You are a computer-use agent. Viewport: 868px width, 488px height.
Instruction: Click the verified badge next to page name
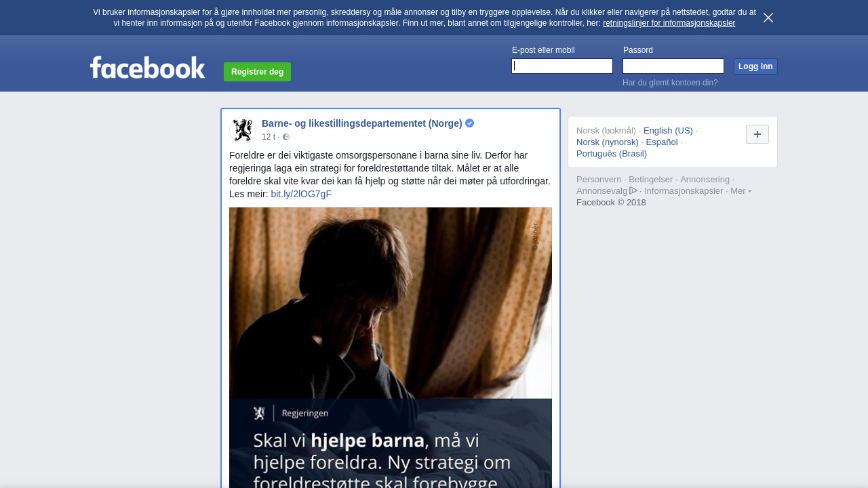(x=470, y=123)
